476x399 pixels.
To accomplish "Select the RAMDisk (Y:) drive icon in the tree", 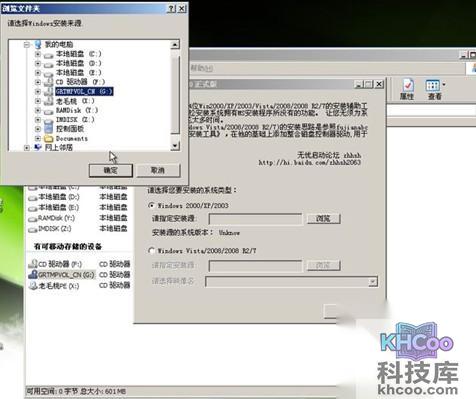I will pos(49,111).
